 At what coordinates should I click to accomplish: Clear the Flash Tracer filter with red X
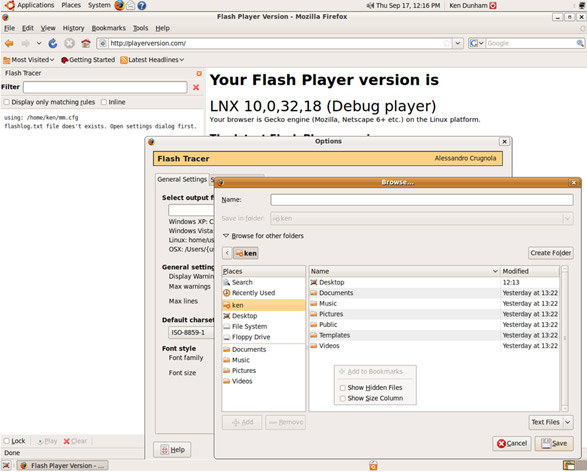196,87
